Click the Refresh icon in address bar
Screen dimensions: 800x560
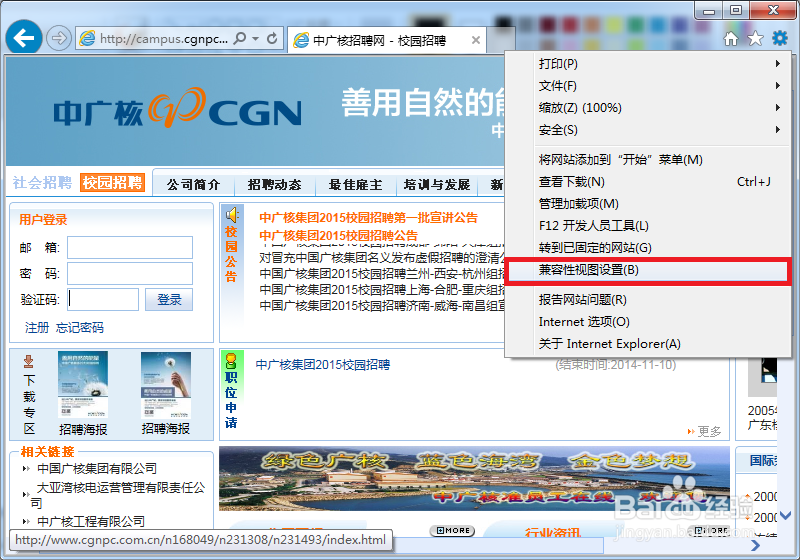point(272,38)
